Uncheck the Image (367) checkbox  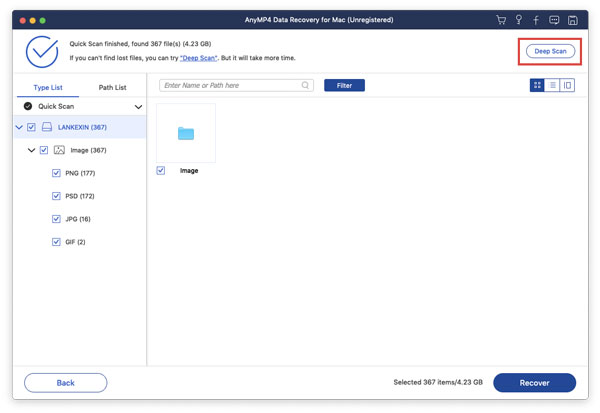click(44, 150)
